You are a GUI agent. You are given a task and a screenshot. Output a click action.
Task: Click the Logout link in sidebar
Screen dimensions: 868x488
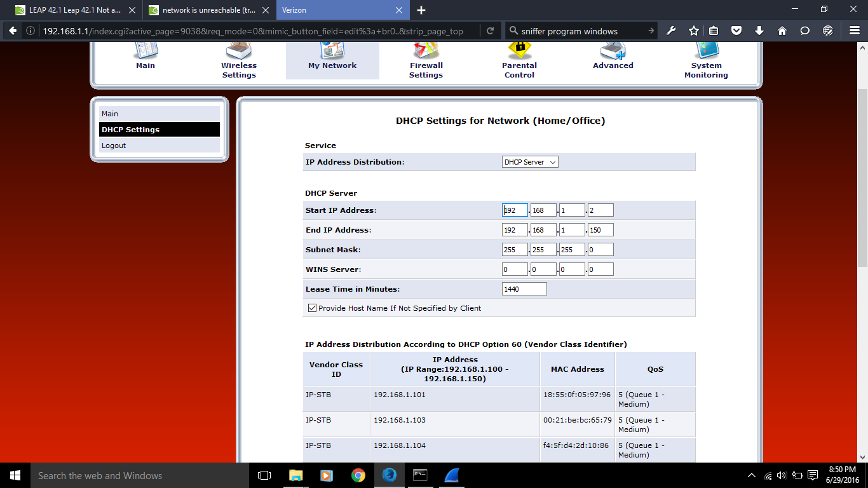[114, 146]
